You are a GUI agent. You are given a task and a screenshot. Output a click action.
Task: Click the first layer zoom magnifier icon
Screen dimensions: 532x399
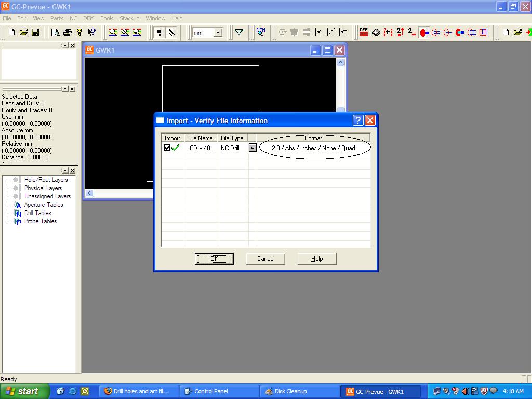pyautogui.click(x=113, y=32)
